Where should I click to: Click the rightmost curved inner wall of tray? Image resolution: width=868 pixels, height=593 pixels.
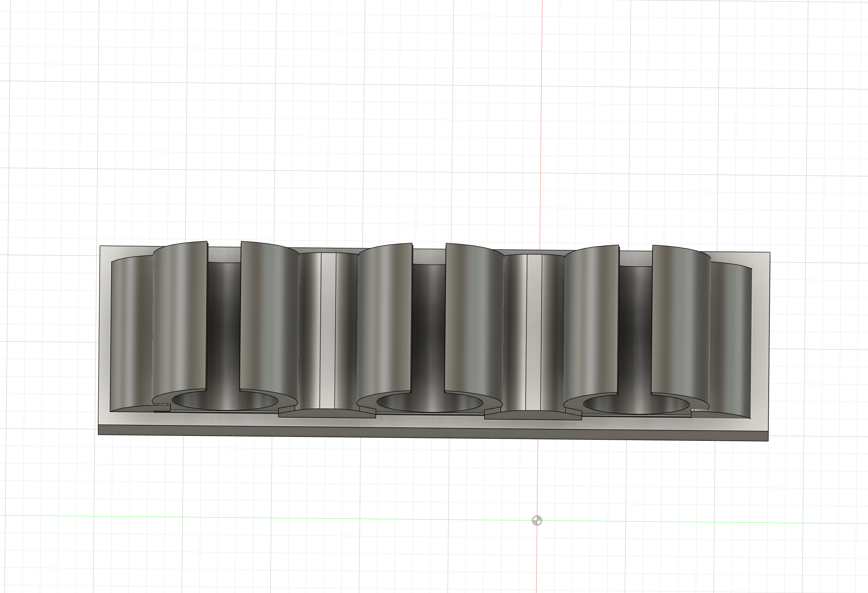(730, 336)
